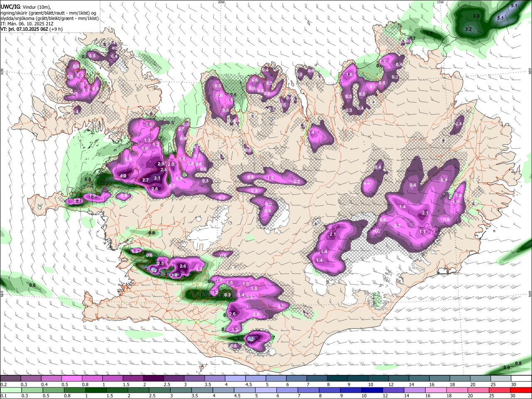Pick the lower-row pink swatch from 16 to 18

[x=436, y=390]
